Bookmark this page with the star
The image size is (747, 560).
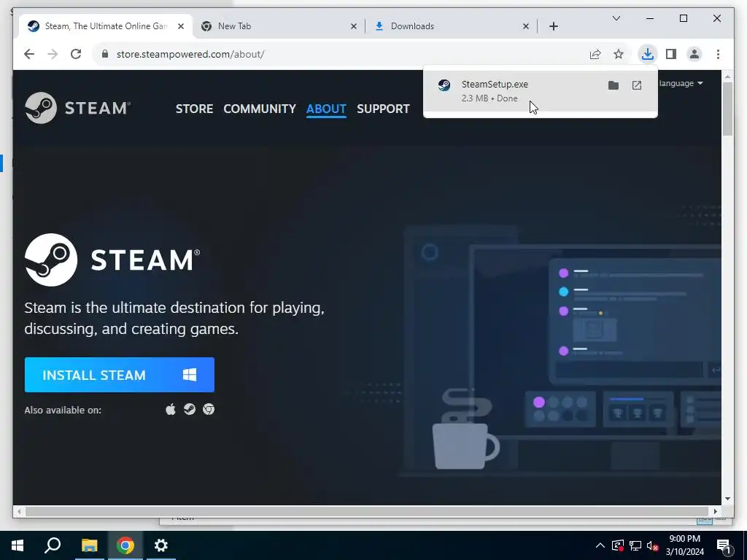coord(619,54)
